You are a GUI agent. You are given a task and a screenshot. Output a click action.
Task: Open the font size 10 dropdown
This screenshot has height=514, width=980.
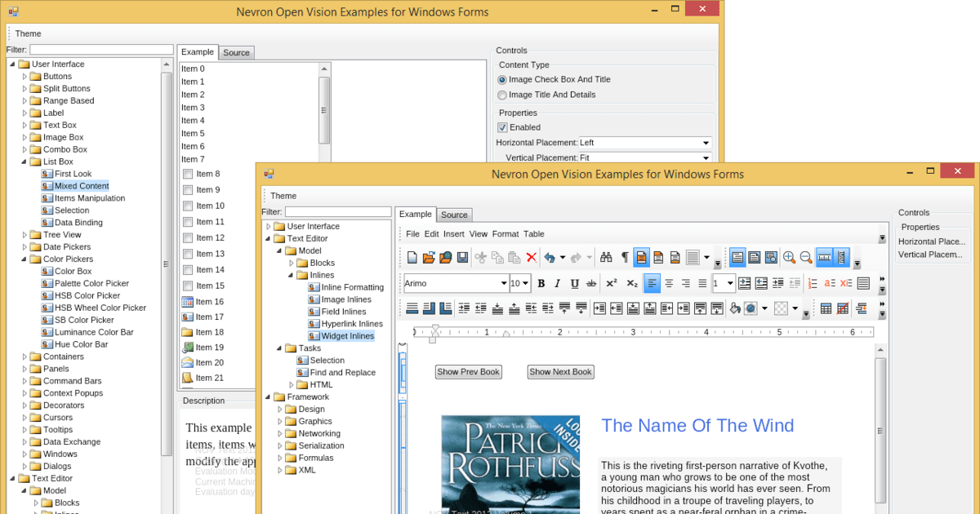[x=525, y=283]
